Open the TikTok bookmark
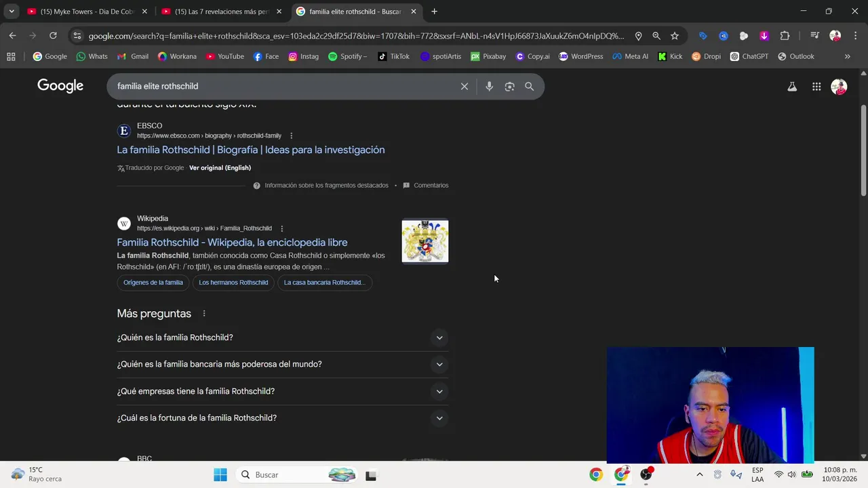This screenshot has height=488, width=868. 393,56
